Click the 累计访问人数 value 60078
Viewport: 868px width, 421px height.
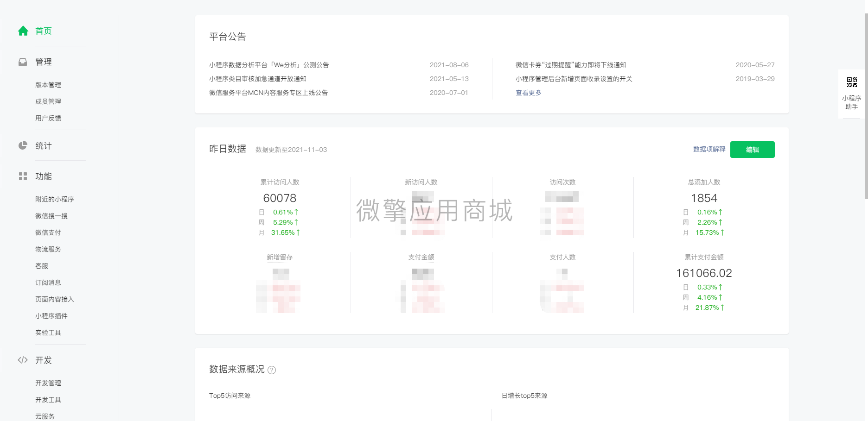[x=280, y=198]
